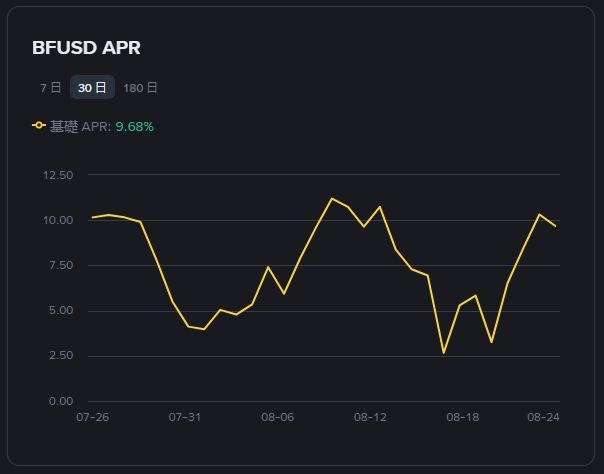Click the green 9.68% APR value
This screenshot has width=604, height=474.
pyautogui.click(x=135, y=127)
